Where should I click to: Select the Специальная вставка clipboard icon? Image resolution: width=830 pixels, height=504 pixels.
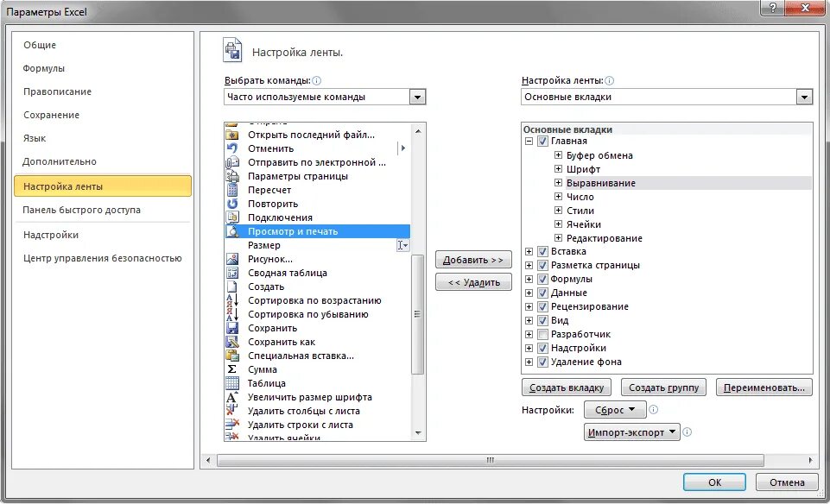(231, 355)
